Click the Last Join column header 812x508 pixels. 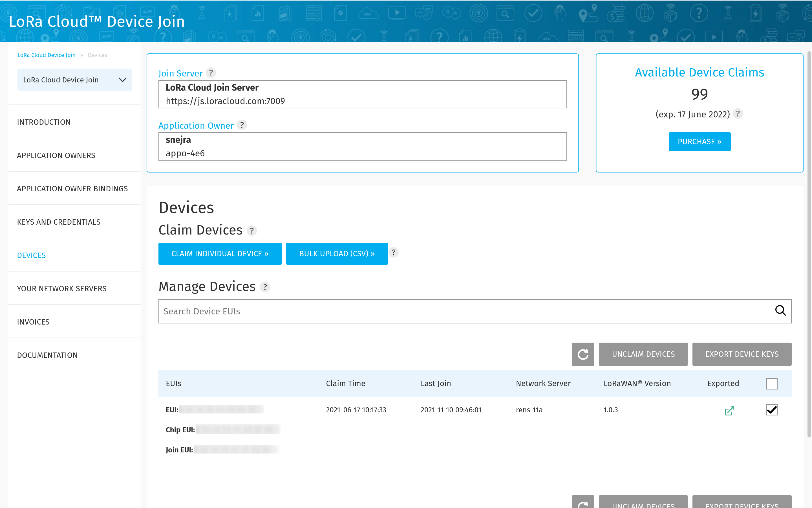tap(436, 383)
